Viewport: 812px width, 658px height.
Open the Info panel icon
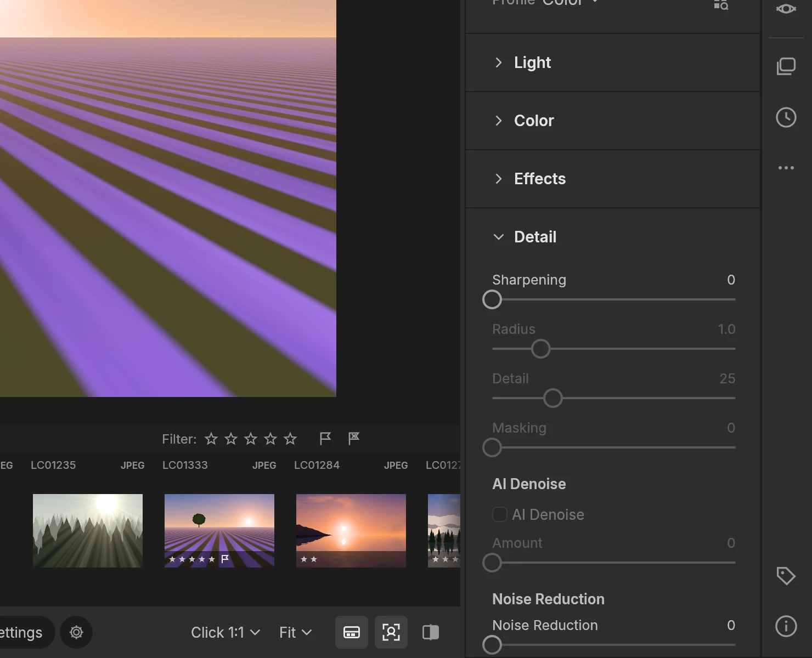(786, 626)
